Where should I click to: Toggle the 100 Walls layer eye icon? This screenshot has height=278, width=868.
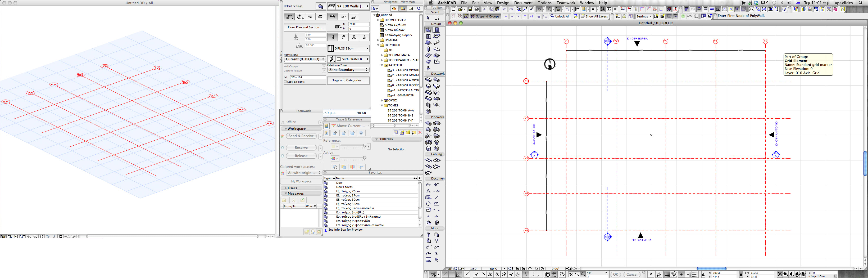[x=339, y=6]
